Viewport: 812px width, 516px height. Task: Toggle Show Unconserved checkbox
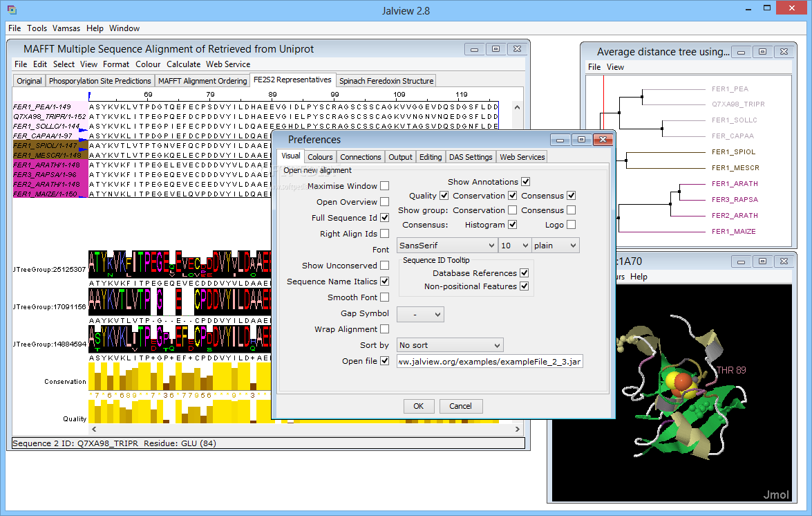(384, 265)
